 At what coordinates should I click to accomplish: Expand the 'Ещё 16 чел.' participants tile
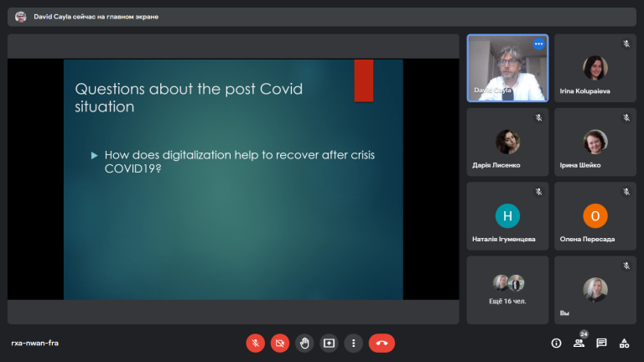(x=507, y=290)
